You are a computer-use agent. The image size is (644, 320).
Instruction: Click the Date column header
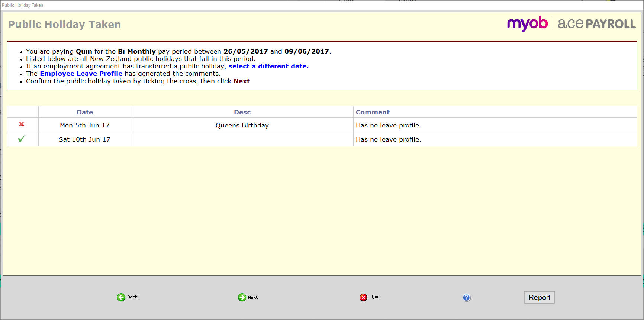click(x=86, y=112)
